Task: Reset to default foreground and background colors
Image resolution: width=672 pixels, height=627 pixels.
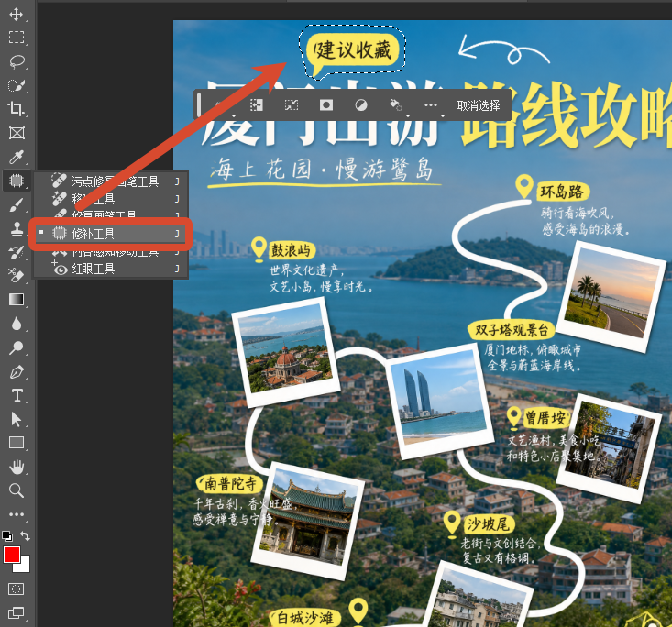Action: tap(6, 535)
